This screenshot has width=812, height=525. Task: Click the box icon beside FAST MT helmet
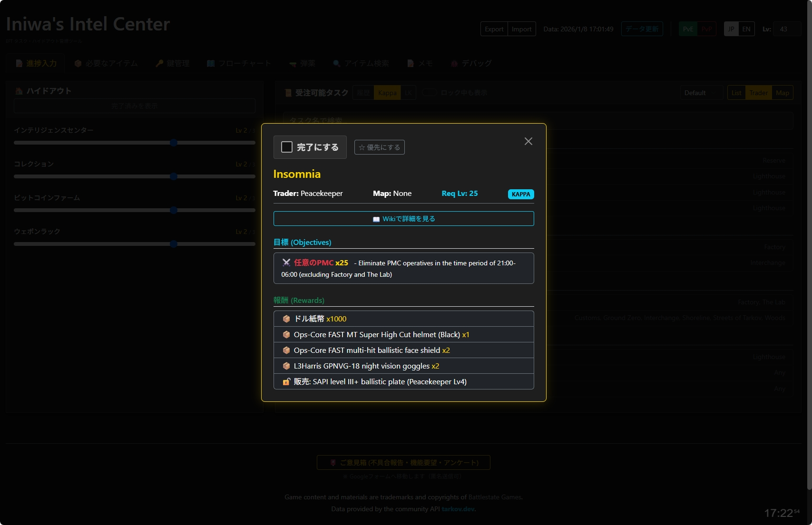click(x=286, y=335)
